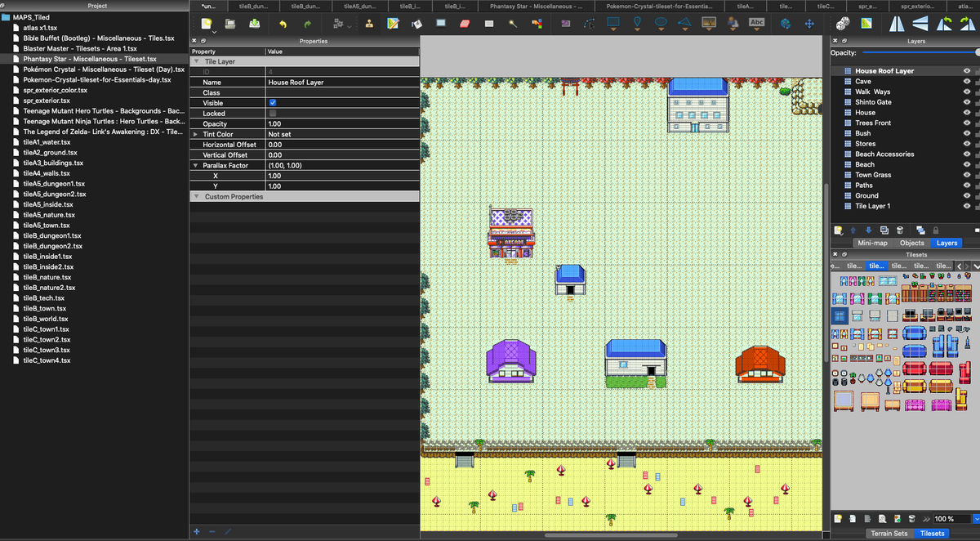Undo the last action
The image size is (980, 541).
click(x=283, y=25)
